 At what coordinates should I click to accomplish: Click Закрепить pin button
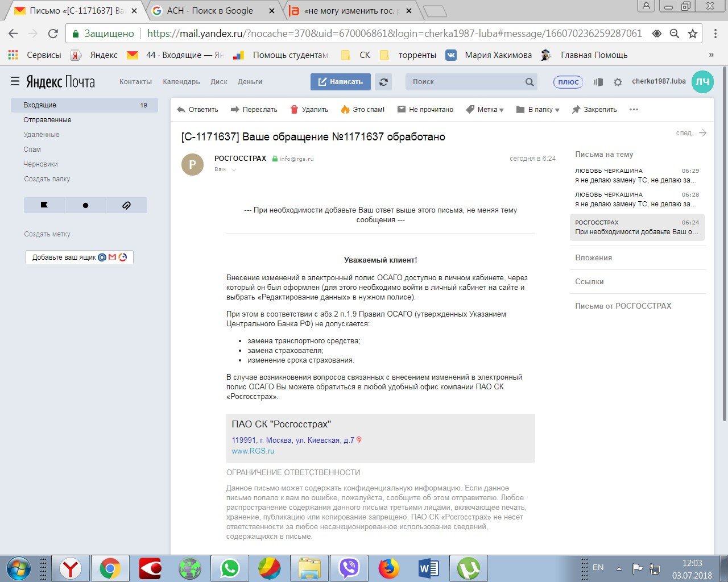pyautogui.click(x=594, y=110)
